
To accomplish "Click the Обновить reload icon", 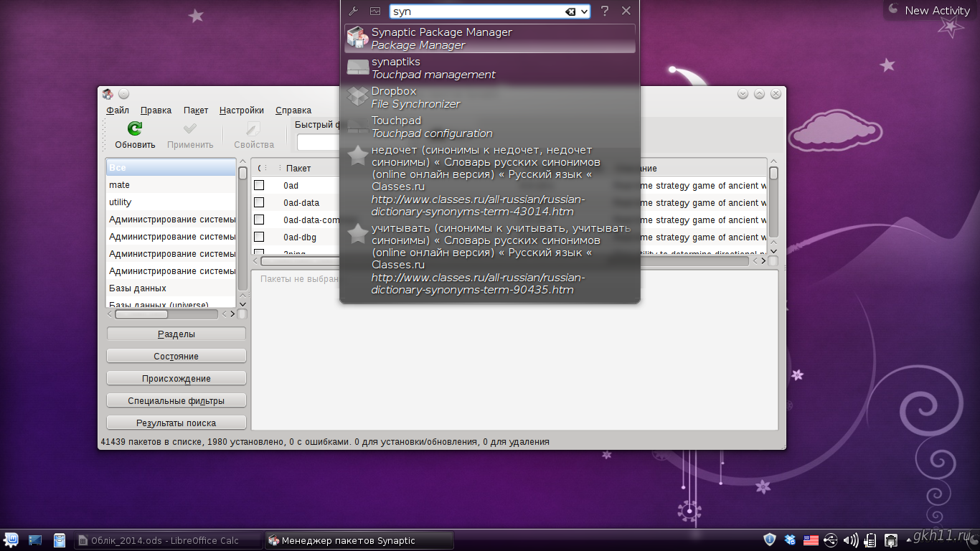I will click(x=135, y=128).
